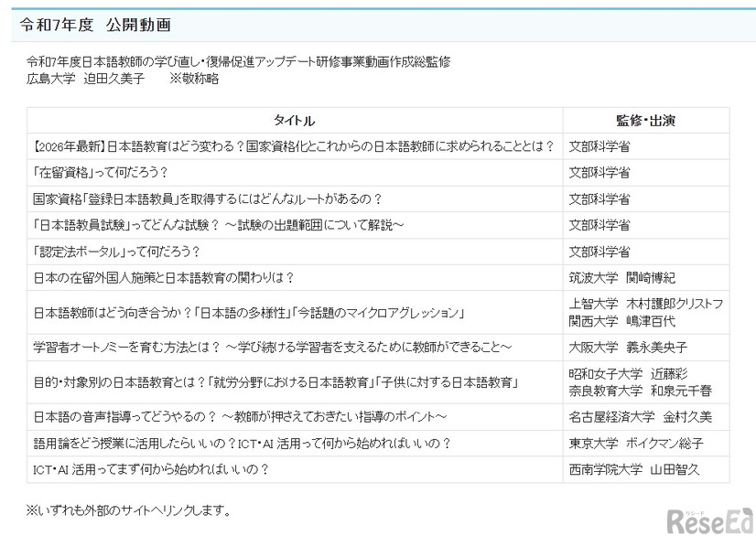Open 日本の在留外国人施策と日本語教育の関わりは？ video
The height and width of the screenshot is (536, 756).
click(164, 278)
